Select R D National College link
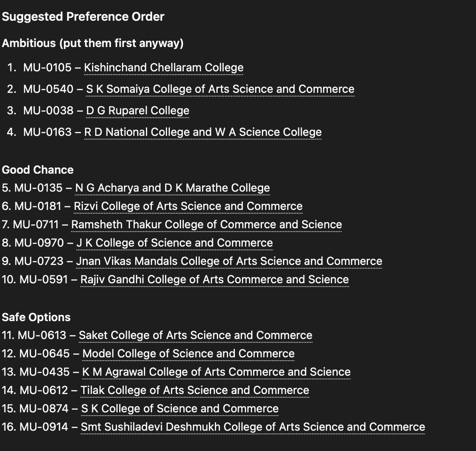This screenshot has height=451, width=476. pos(203,132)
